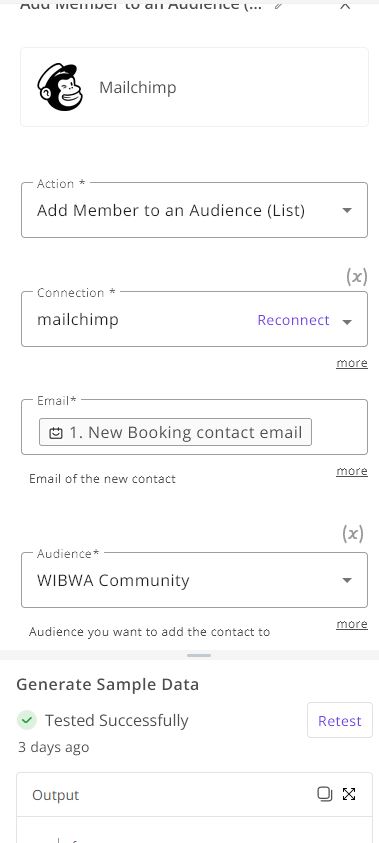Screen dimensions: 379x843
Task: Select the New Booking contact email chip
Action: coord(175,432)
